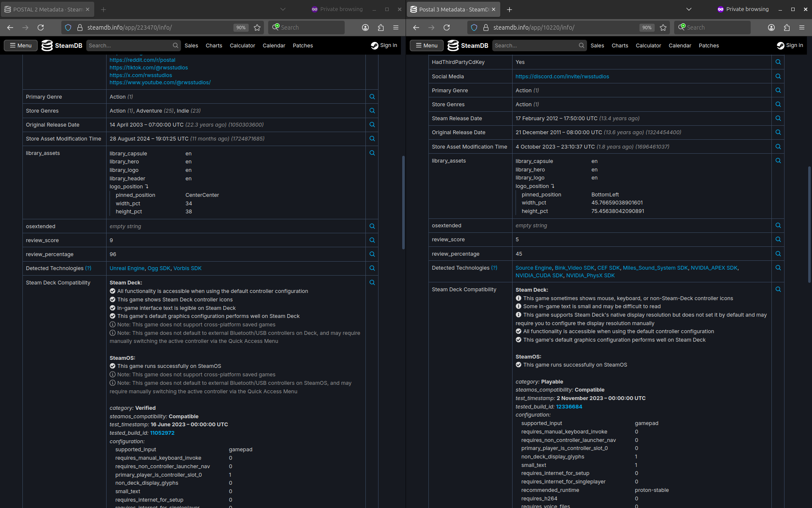
Task: Go back in the left browser window
Action: (10, 28)
